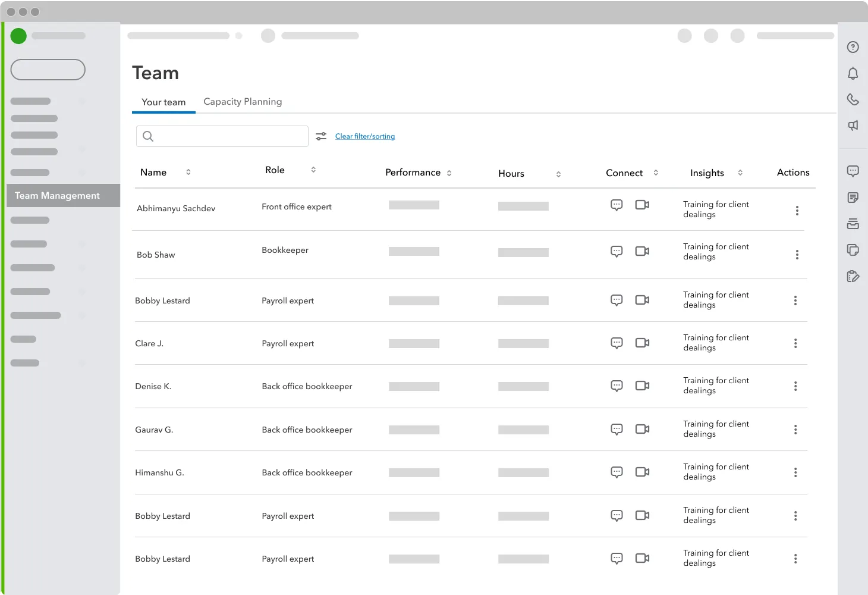Click Gaurav G. name cell

pyautogui.click(x=154, y=430)
